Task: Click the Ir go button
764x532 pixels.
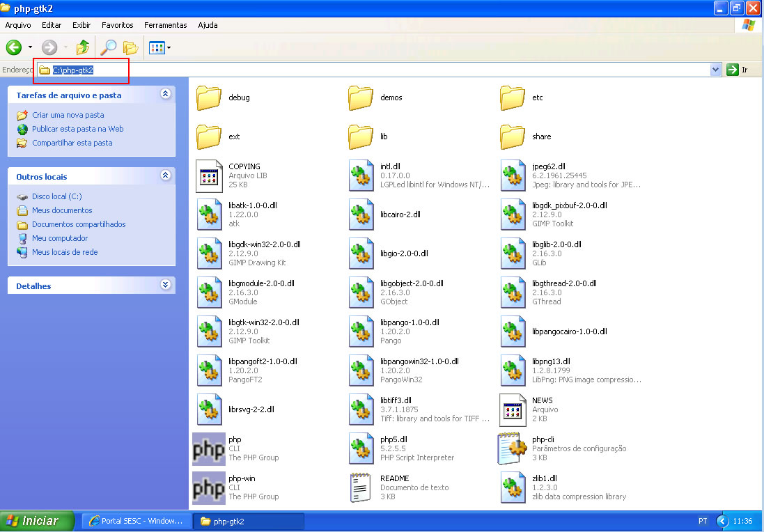Action: pos(738,70)
